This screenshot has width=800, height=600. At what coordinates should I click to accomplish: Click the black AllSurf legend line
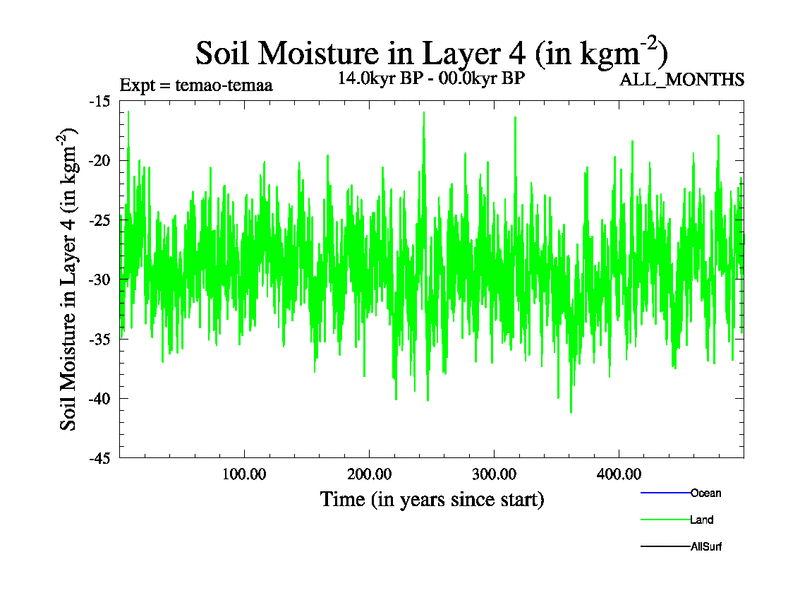point(664,547)
